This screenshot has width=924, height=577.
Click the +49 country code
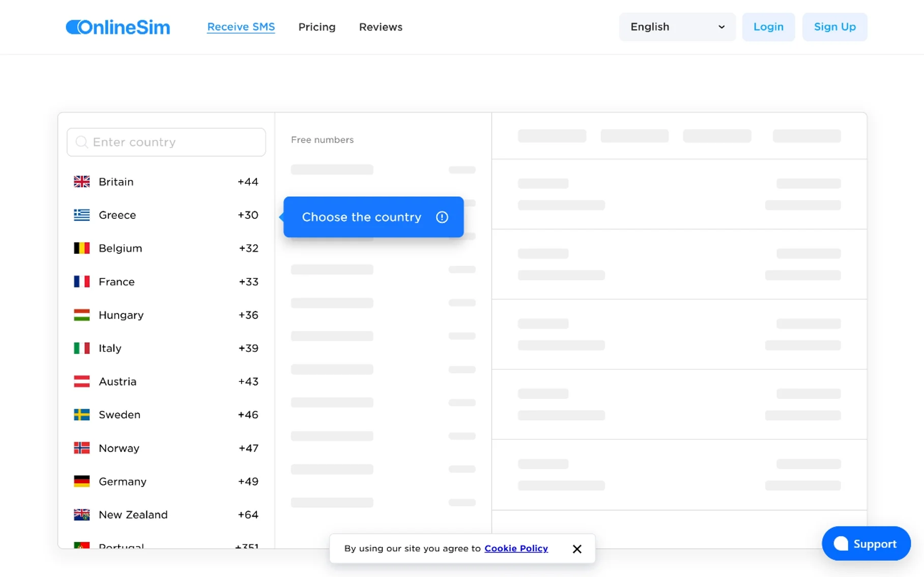248,481
